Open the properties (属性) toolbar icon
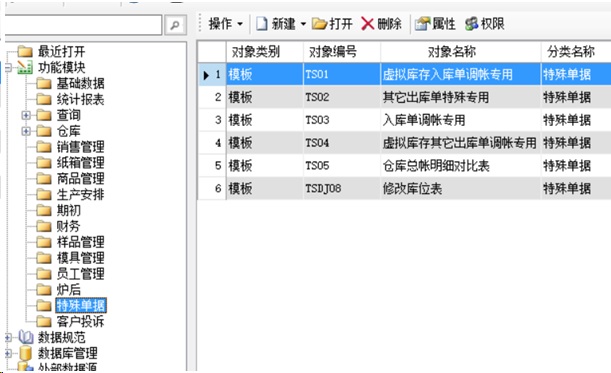This screenshot has width=611, height=373. pos(422,24)
